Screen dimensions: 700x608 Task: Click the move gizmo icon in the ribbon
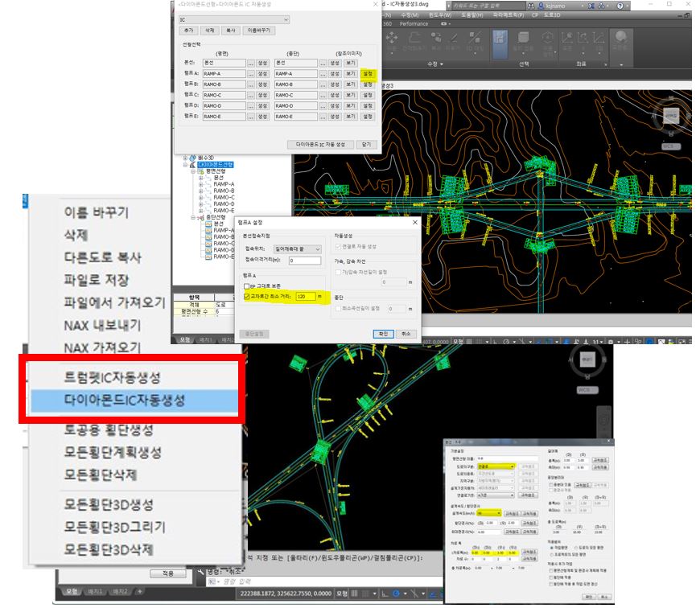coord(392,38)
